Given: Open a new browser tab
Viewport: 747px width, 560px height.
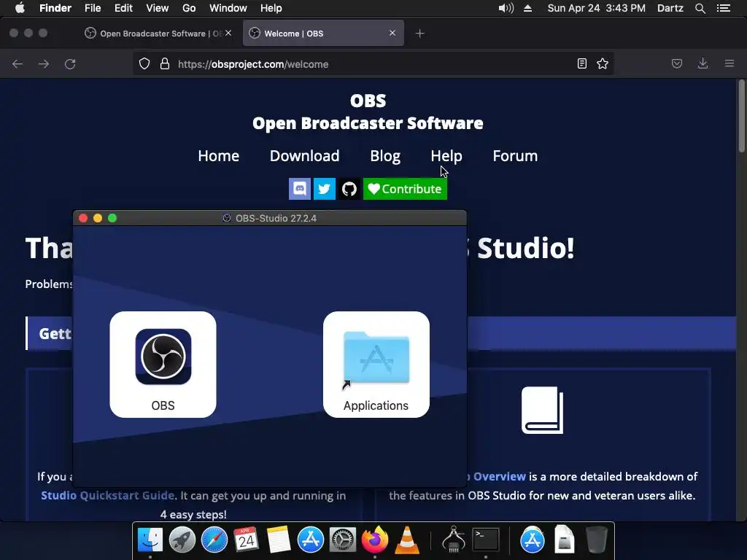Looking at the screenshot, I should (x=419, y=34).
